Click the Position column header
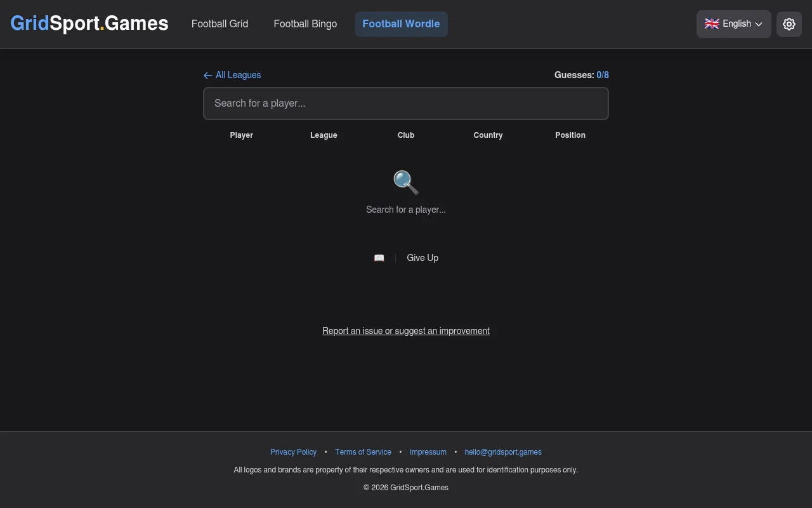Image resolution: width=812 pixels, height=508 pixels. click(x=570, y=135)
